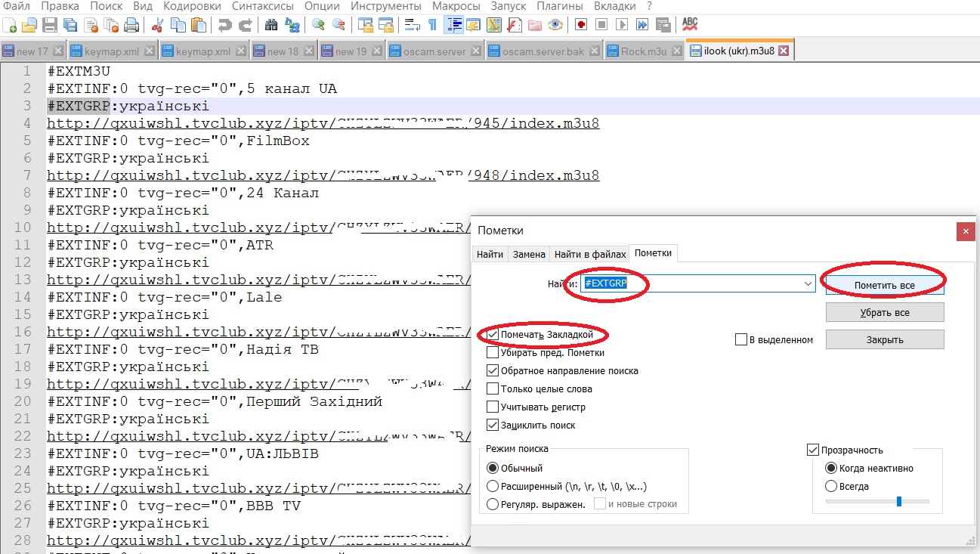Expand the Найти search history dropdown
The height and width of the screenshot is (554, 980).
[x=808, y=283]
